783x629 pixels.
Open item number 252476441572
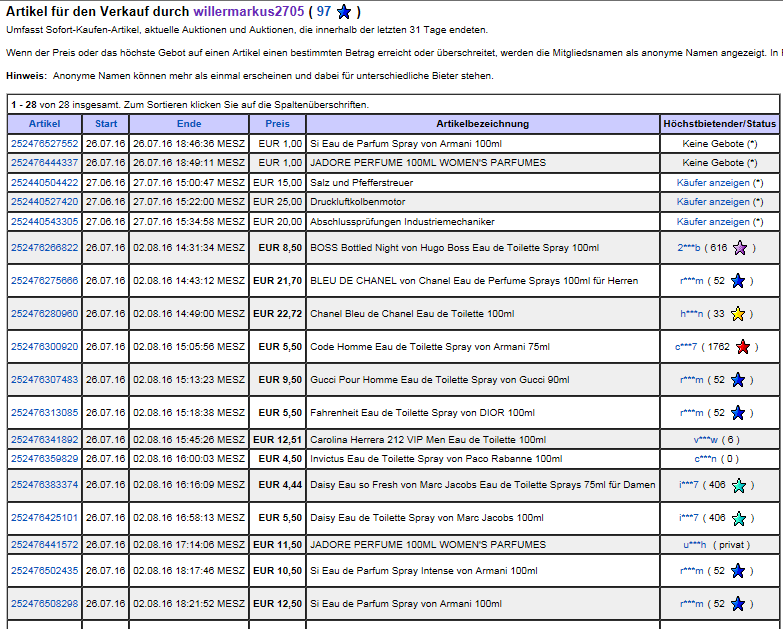44,545
